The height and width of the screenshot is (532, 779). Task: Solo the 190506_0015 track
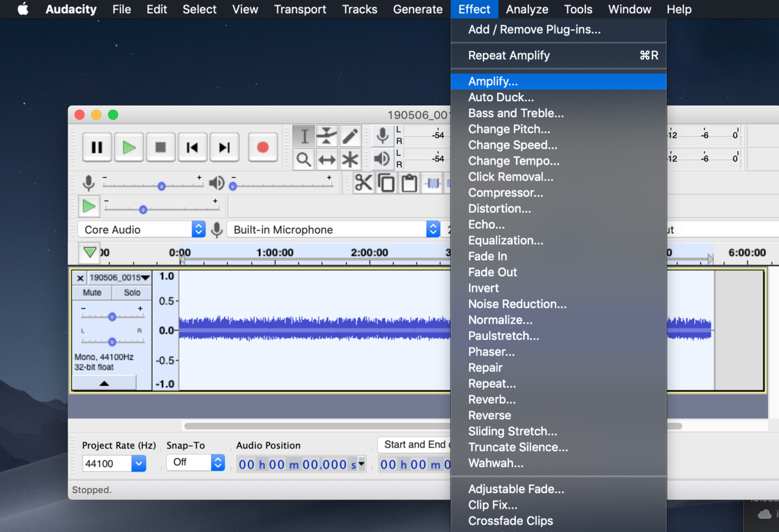(x=132, y=293)
